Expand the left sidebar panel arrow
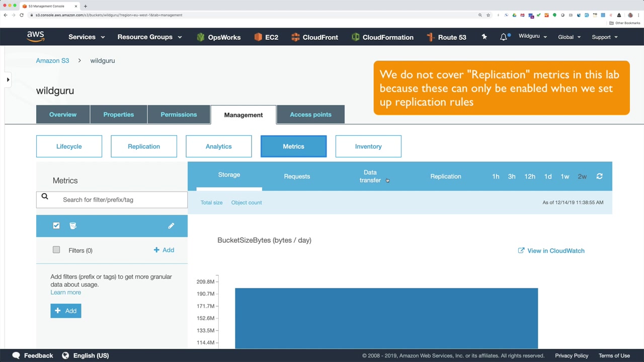The width and height of the screenshot is (644, 362). click(x=8, y=79)
